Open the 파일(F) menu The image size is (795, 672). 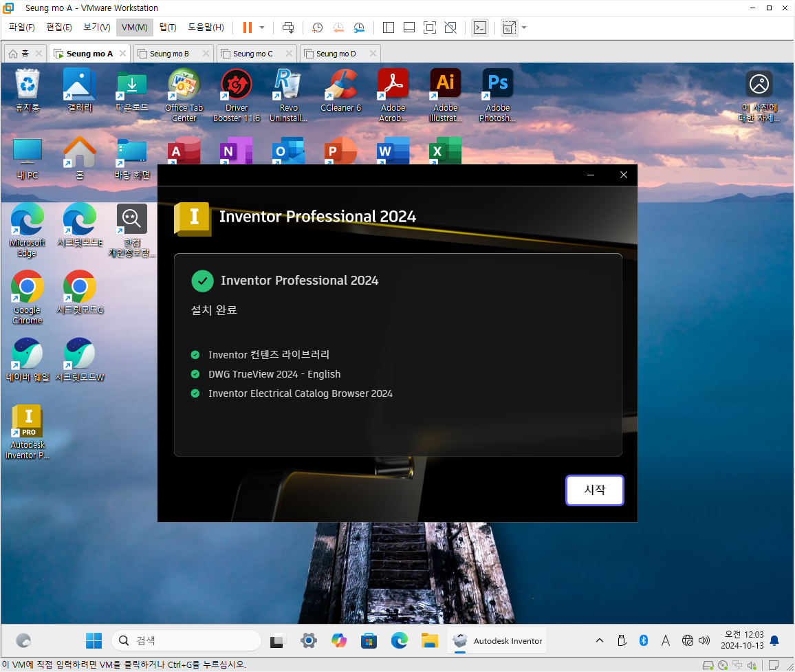[x=22, y=28]
